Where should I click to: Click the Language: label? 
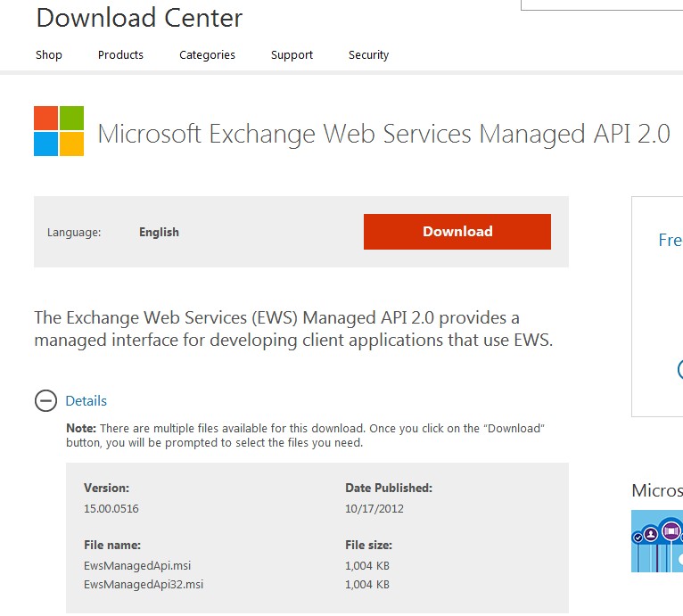pos(74,233)
